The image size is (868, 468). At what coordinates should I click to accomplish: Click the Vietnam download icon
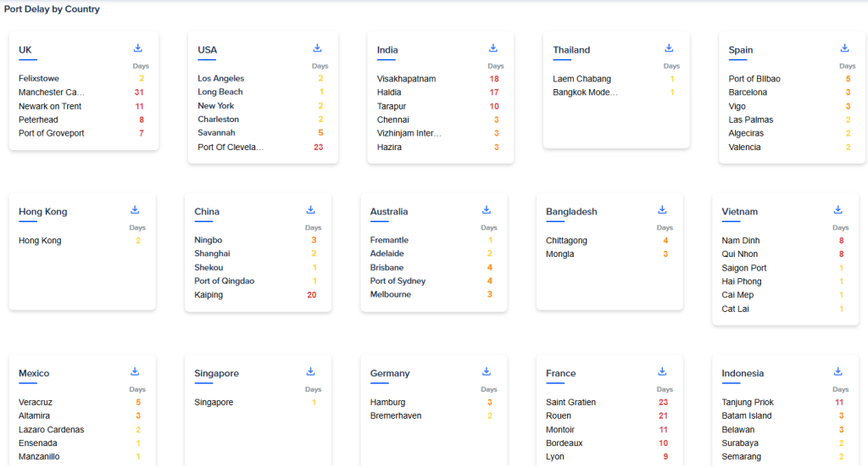point(837,209)
